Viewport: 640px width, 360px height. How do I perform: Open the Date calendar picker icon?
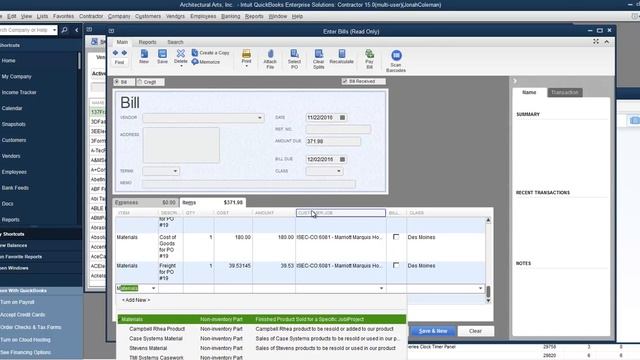[x=342, y=118]
